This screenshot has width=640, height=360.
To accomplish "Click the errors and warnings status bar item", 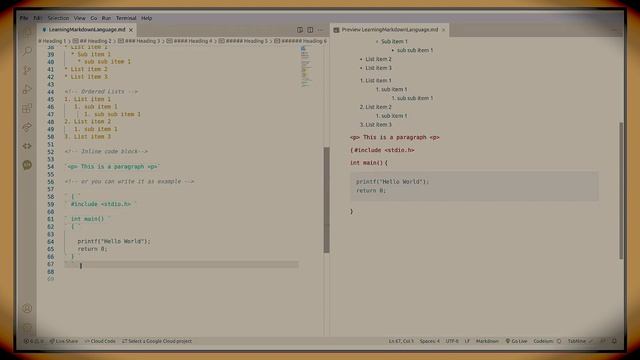I will (x=33, y=341).
